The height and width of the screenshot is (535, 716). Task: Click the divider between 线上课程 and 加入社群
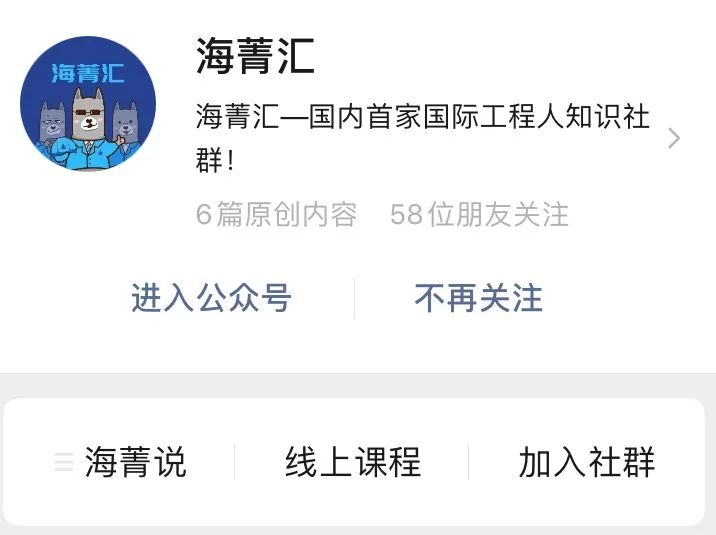tap(469, 462)
